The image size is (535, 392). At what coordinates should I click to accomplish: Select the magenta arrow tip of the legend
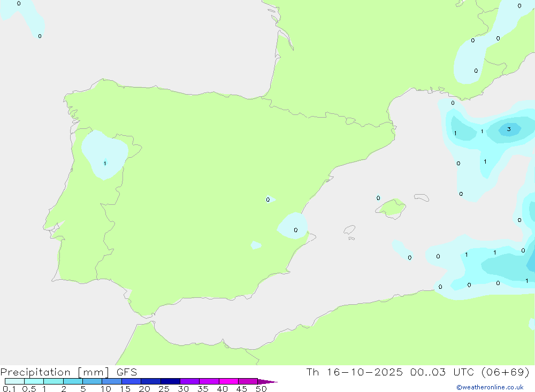[269, 381]
